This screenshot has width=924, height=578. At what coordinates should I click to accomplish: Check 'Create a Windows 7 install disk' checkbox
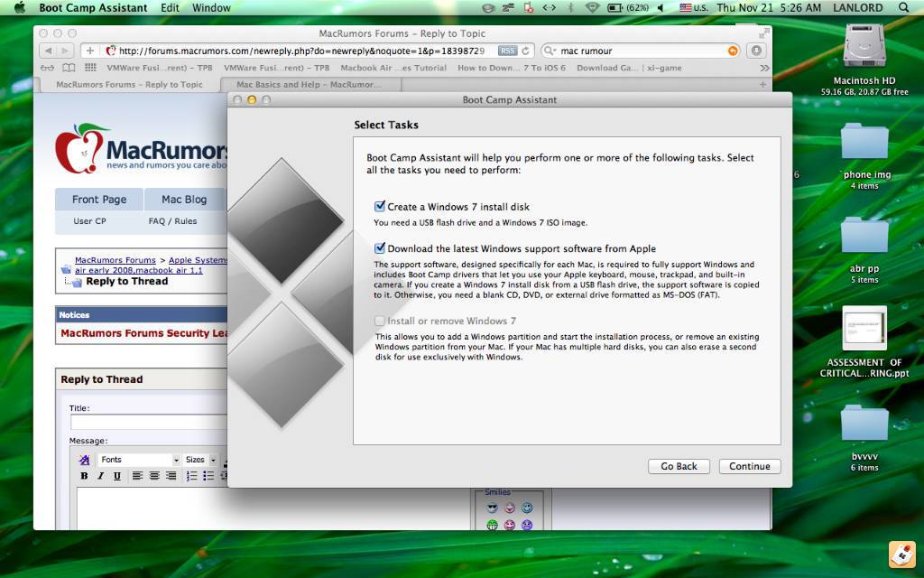[x=380, y=207]
